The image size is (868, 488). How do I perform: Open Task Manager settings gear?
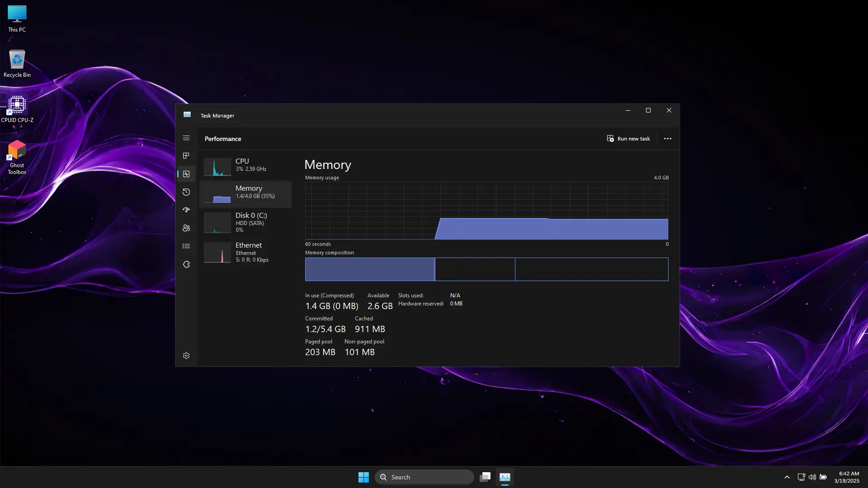(186, 356)
